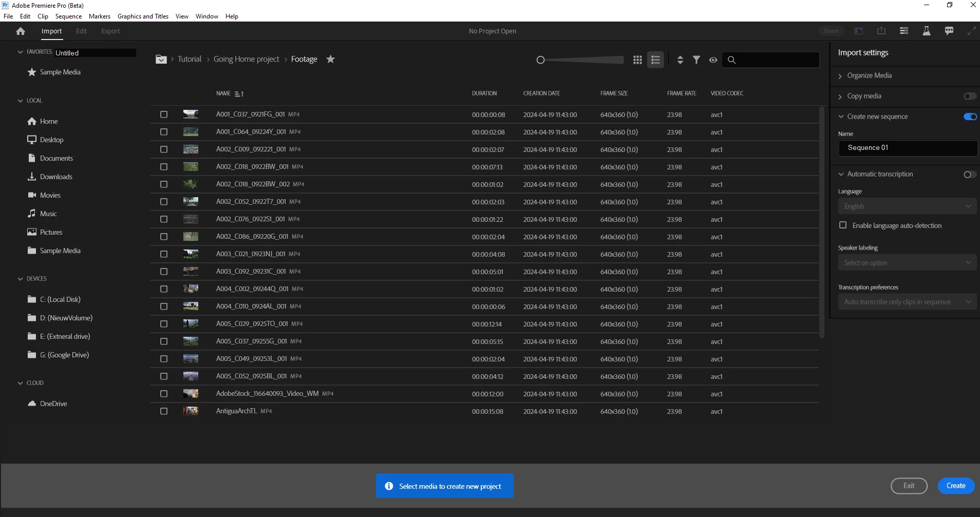Collapse the DEVICES section
Image resolution: width=980 pixels, height=517 pixels.
point(21,279)
